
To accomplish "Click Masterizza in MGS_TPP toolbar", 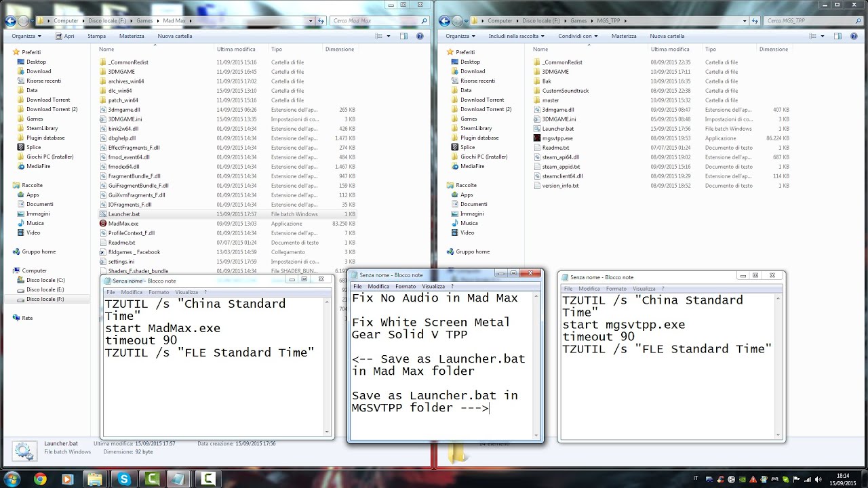I will click(x=624, y=36).
